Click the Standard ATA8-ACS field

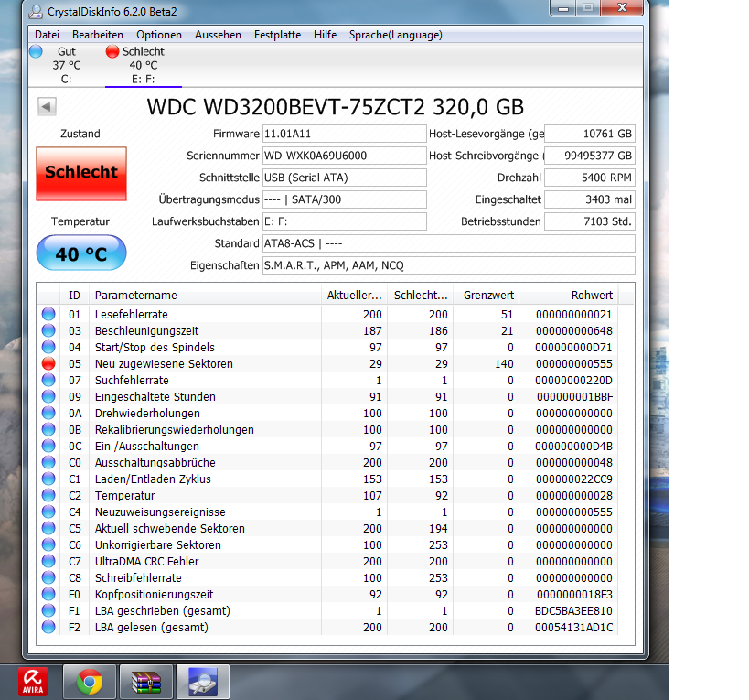coord(448,243)
